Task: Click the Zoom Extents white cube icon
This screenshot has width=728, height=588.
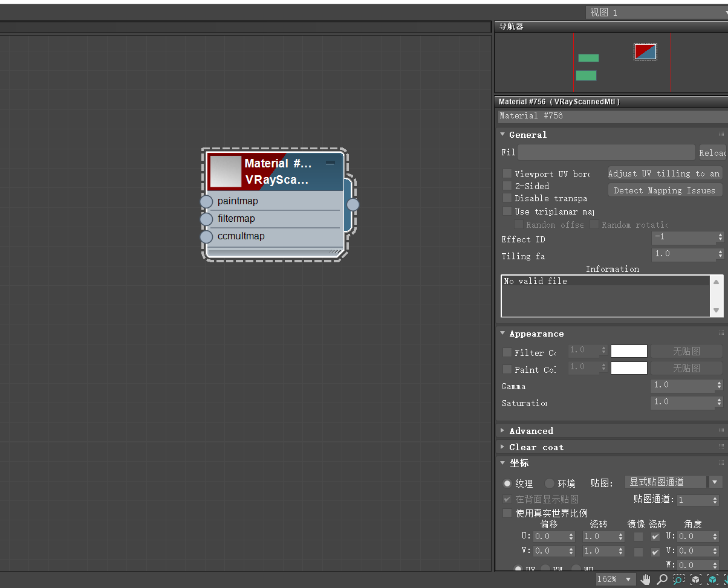Action: [696, 580]
